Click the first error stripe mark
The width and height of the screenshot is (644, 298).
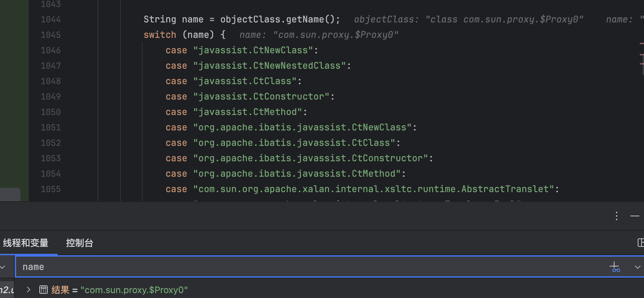[642, 43]
